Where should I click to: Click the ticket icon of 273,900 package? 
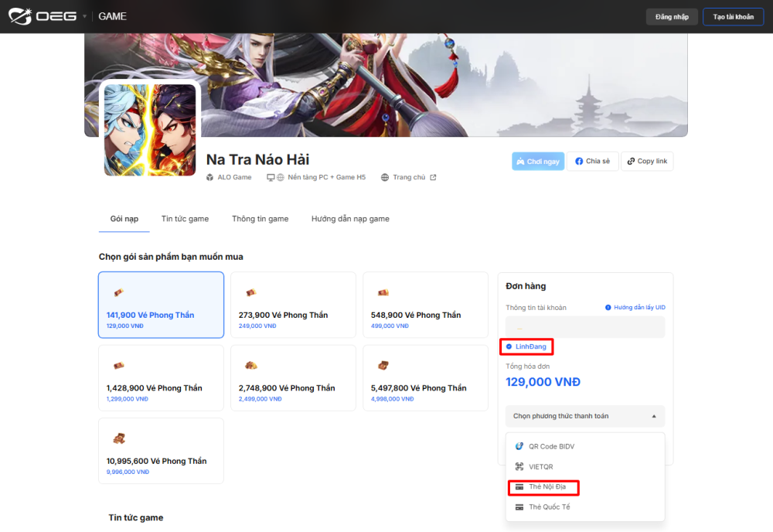point(250,292)
